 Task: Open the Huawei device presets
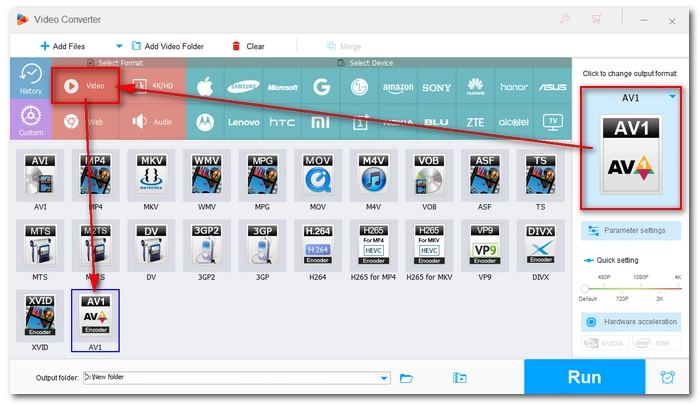[x=475, y=86]
